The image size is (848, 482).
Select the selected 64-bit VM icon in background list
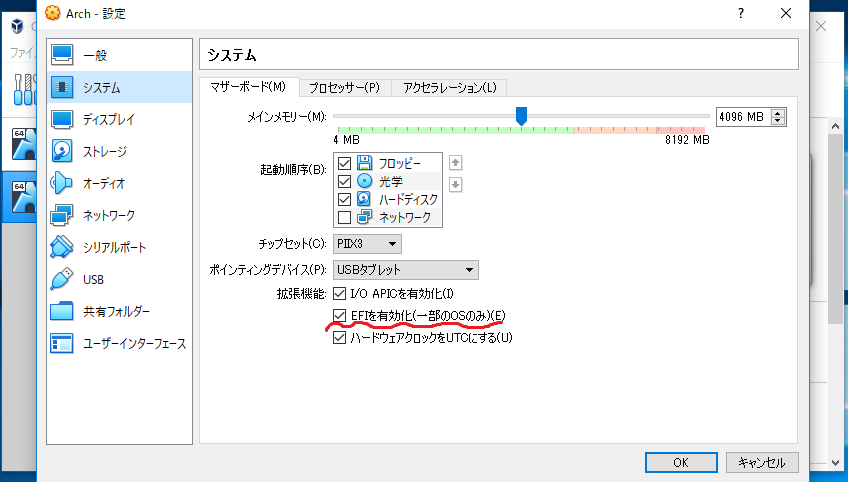click(x=24, y=197)
